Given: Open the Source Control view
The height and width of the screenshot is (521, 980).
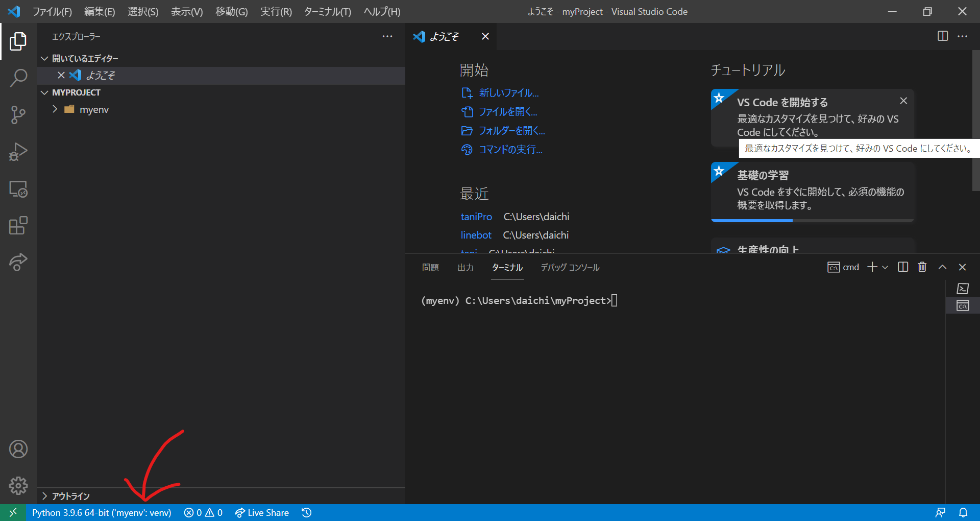Looking at the screenshot, I should click(18, 115).
